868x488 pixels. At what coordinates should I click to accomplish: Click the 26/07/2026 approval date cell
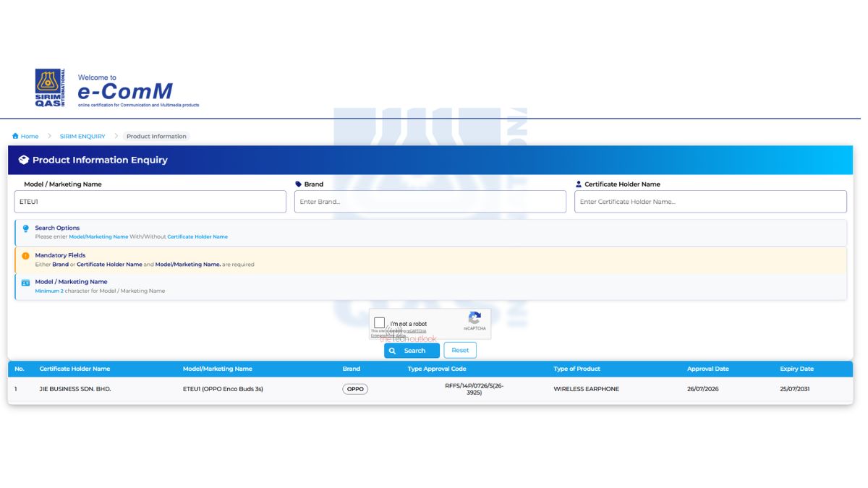[702, 389]
